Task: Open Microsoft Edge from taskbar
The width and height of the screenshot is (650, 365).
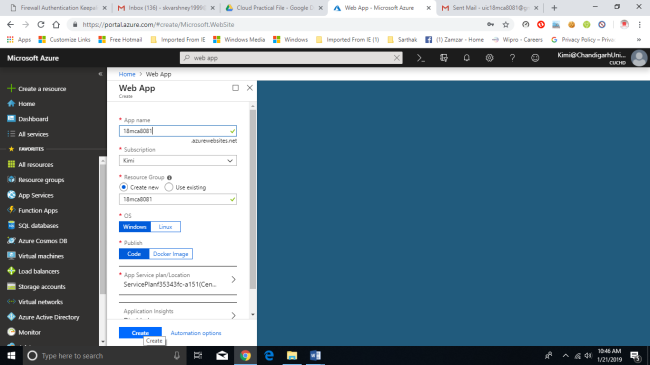Action: (269, 356)
